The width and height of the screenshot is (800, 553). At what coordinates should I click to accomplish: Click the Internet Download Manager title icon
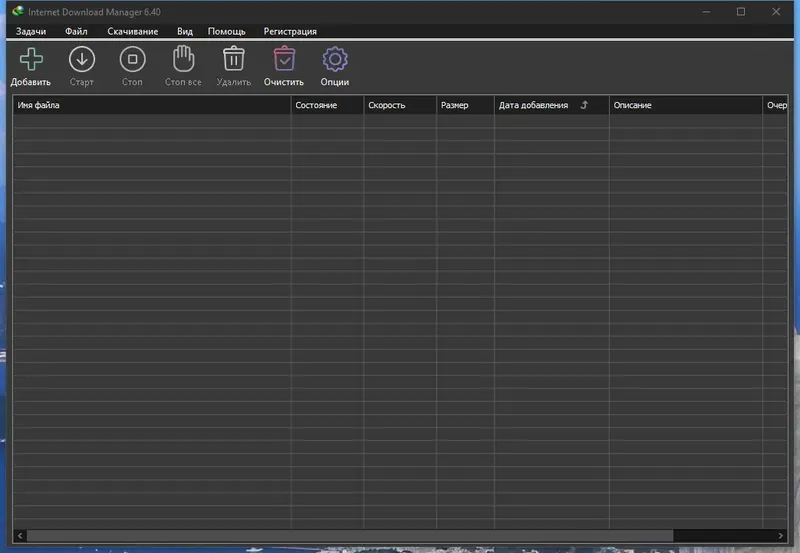point(18,11)
